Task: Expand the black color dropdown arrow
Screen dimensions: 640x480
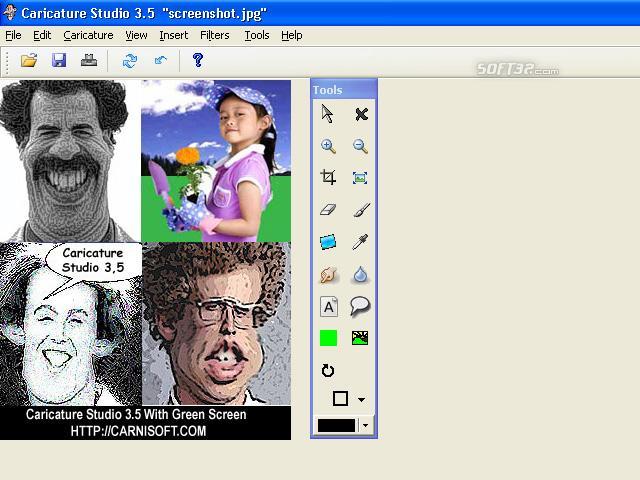Action: (365, 425)
